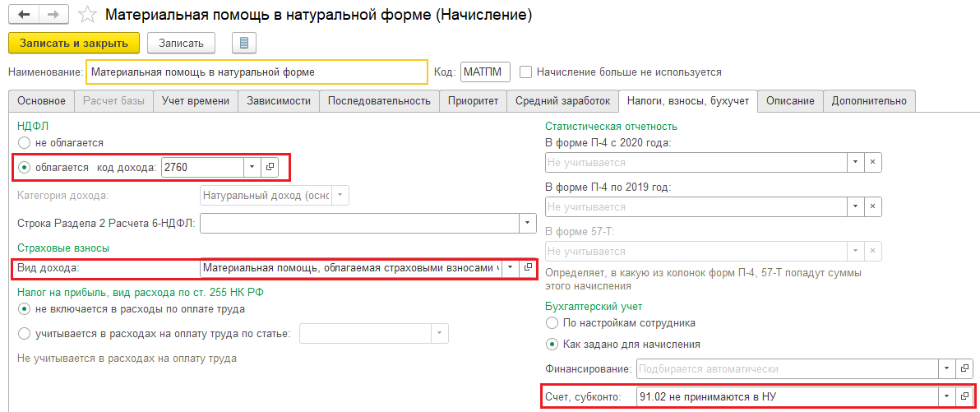Viewport: 980px width, 412px height.
Task: Open the Средний заработок tab
Action: pos(562,101)
